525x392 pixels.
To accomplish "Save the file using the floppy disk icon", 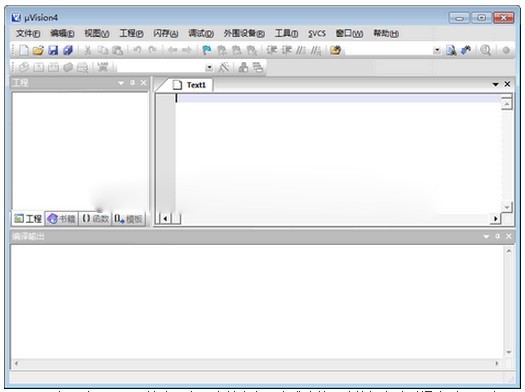I will point(53,50).
